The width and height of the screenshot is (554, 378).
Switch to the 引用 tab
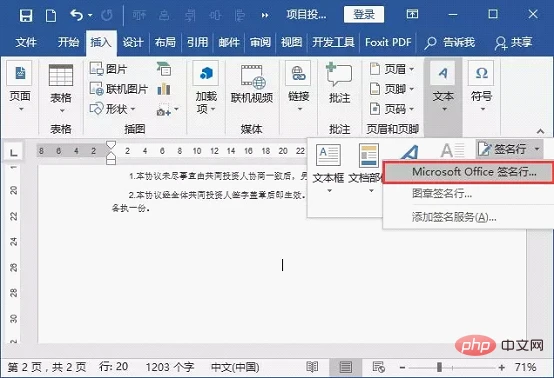click(197, 42)
